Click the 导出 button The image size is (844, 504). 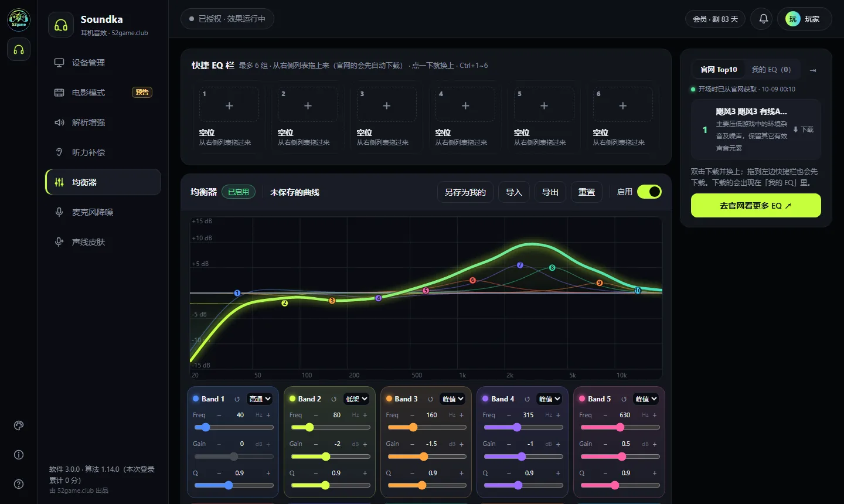(550, 192)
